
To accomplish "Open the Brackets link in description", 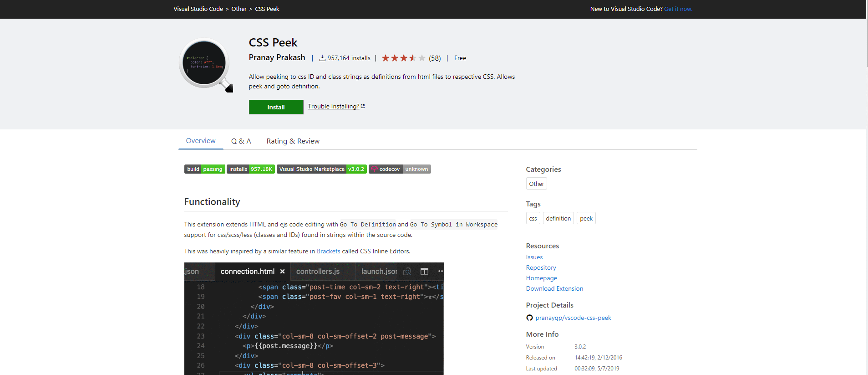I will click(328, 251).
